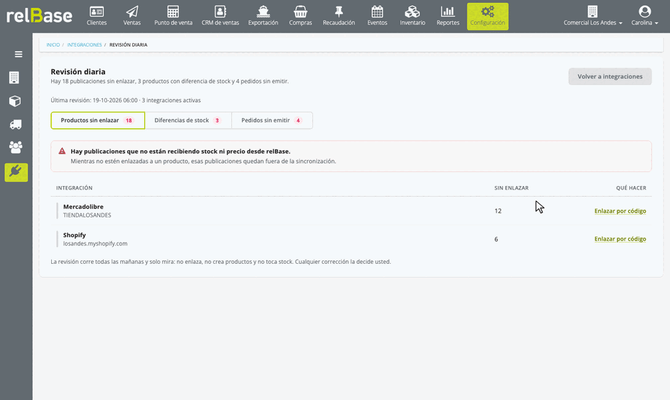670x400 pixels.
Task: Open the Compras basket icon
Action: 300,12
